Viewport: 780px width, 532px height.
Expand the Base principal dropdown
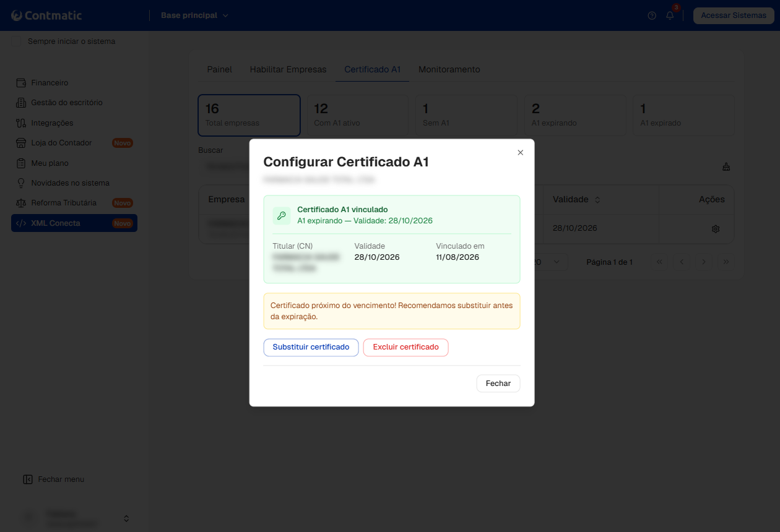pos(194,15)
